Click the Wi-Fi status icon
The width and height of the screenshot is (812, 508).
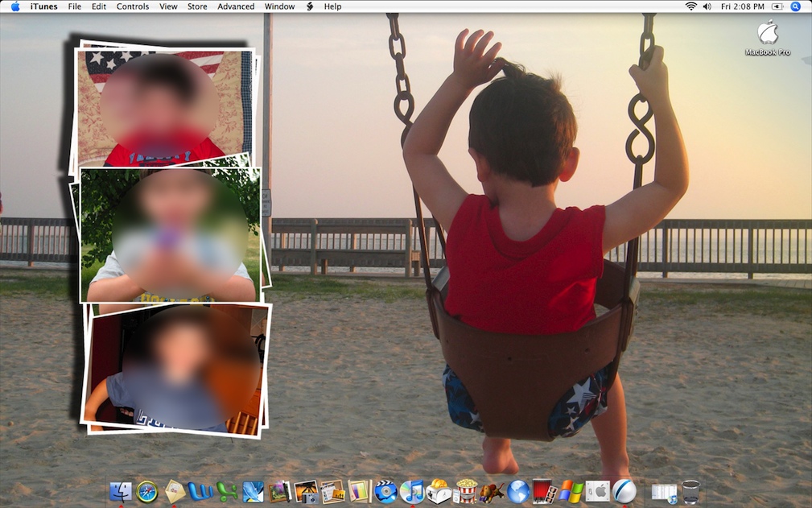tap(690, 6)
